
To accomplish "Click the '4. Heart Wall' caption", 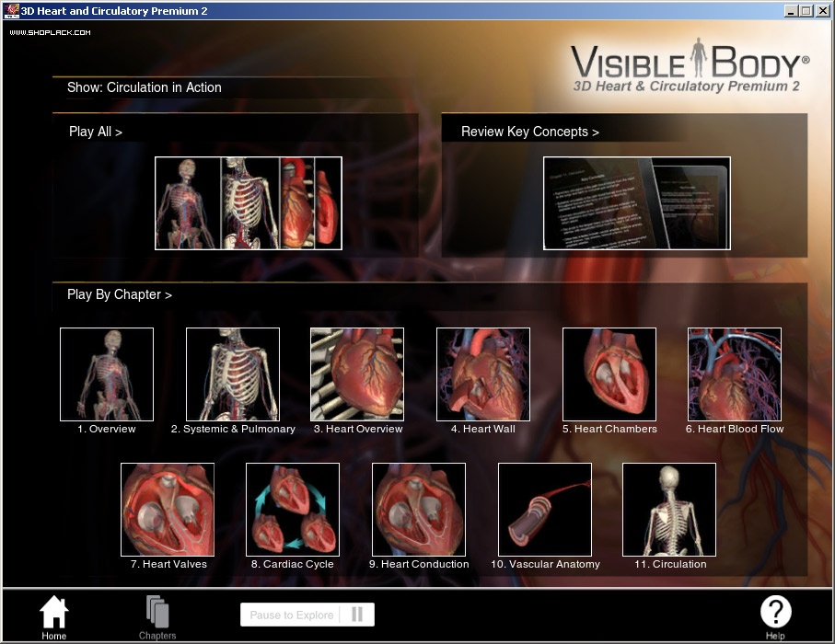I will click(x=483, y=429).
